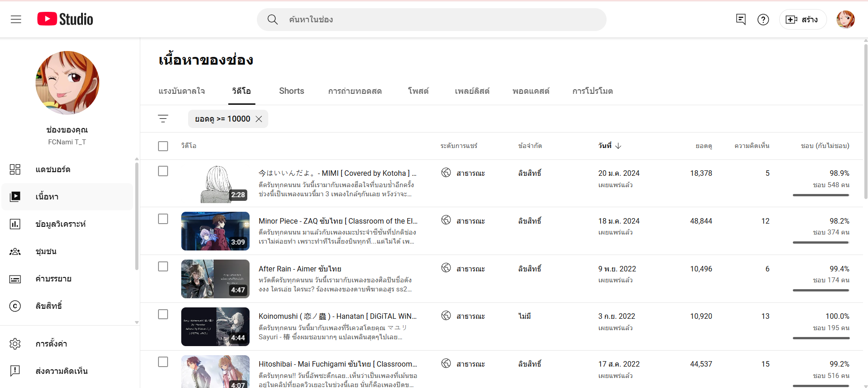Screen dimensions: 868x388
Task: Click the YouTube Studio logo
Action: 65,19
